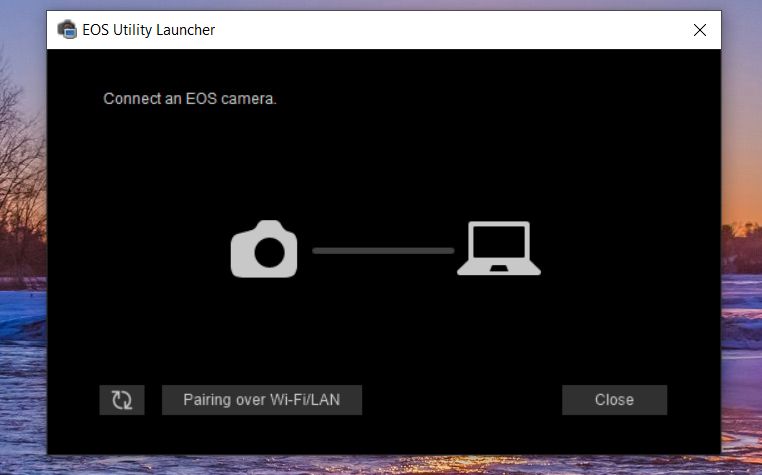Click the Close button in launcher
Viewport: 762px width, 475px height.
click(614, 400)
